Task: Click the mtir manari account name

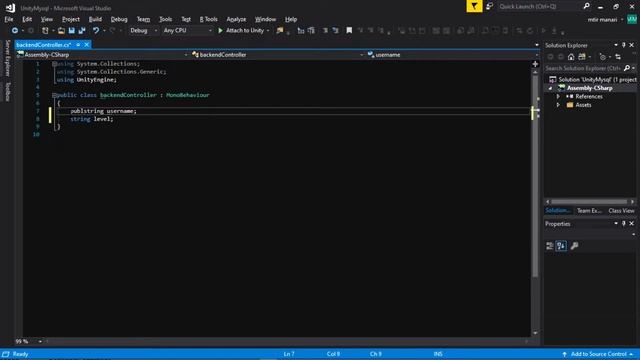Action: coord(602,20)
